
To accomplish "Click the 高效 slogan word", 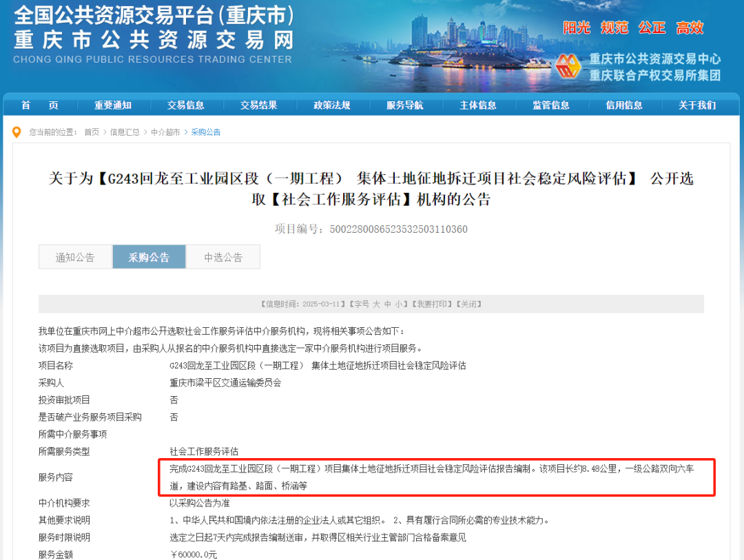I will [690, 28].
